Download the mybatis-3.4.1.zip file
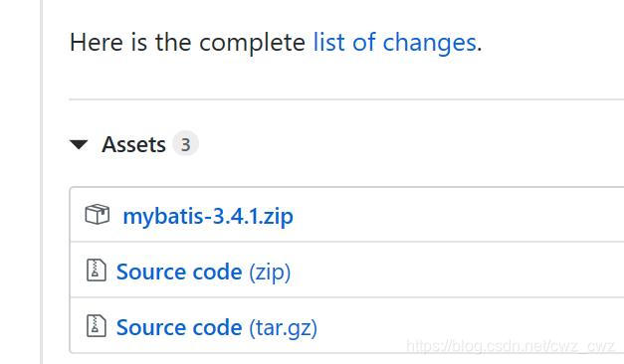624x364 pixels. click(x=208, y=217)
